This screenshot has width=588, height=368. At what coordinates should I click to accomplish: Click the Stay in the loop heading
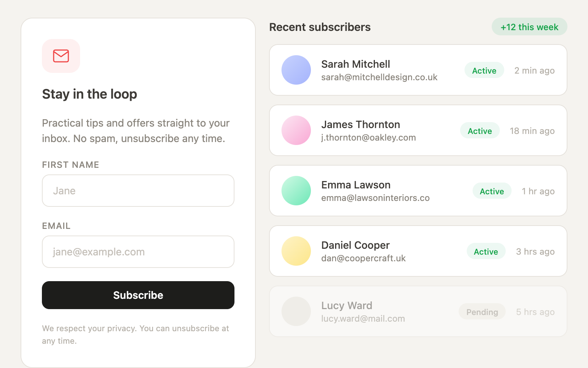pos(89,94)
